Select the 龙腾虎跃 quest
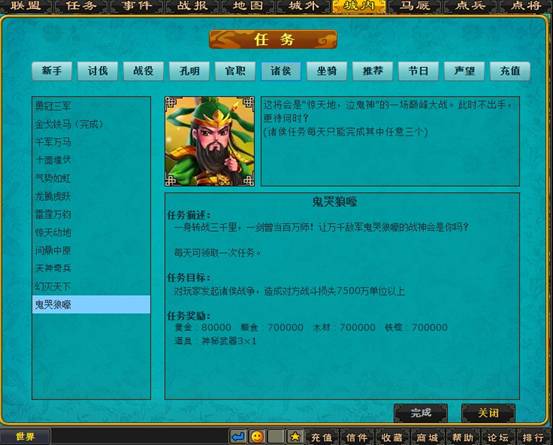The image size is (553, 445). click(91, 196)
